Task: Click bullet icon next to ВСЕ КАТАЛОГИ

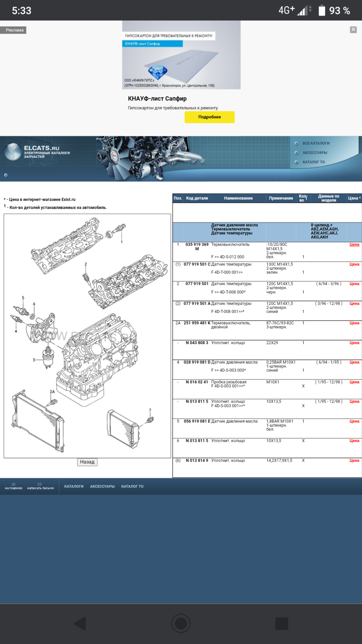Action: [296, 144]
